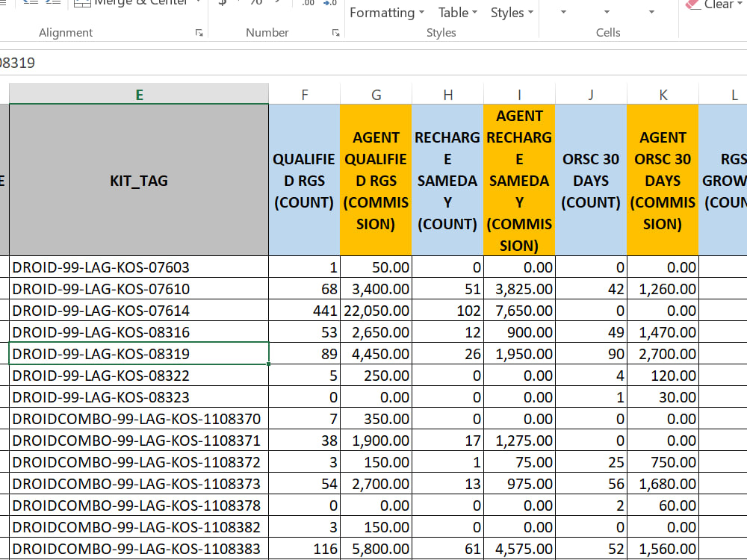Select cell DROIDCOMBO-99-LAG-KOS-1108382
This screenshot has width=747, height=560.
pos(139,526)
